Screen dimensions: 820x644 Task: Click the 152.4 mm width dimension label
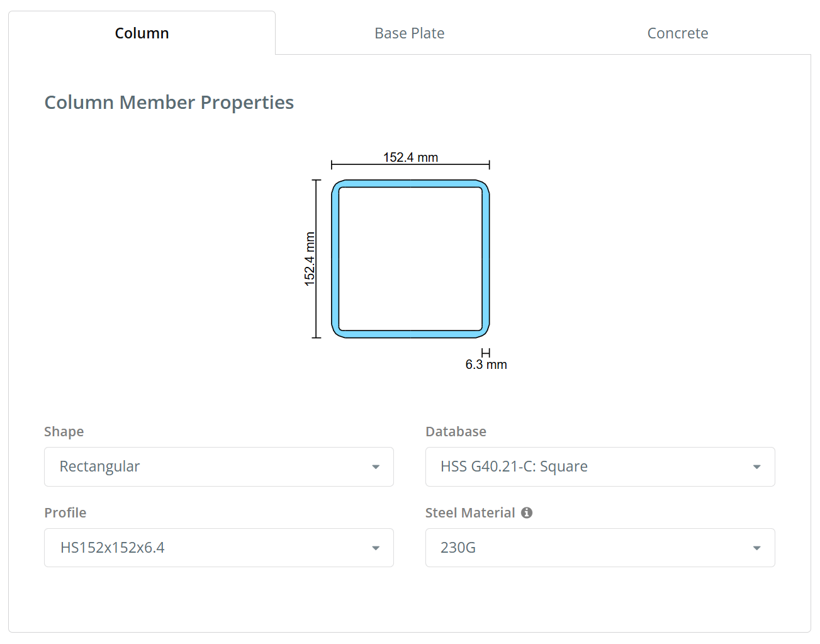(410, 157)
